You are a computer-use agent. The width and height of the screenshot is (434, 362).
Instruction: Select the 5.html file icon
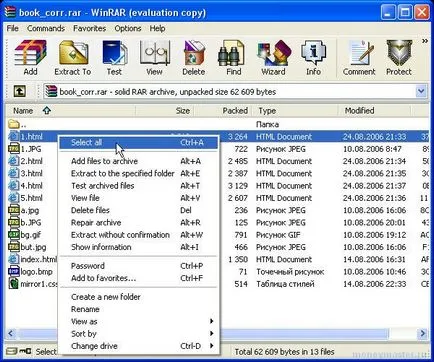click(13, 198)
